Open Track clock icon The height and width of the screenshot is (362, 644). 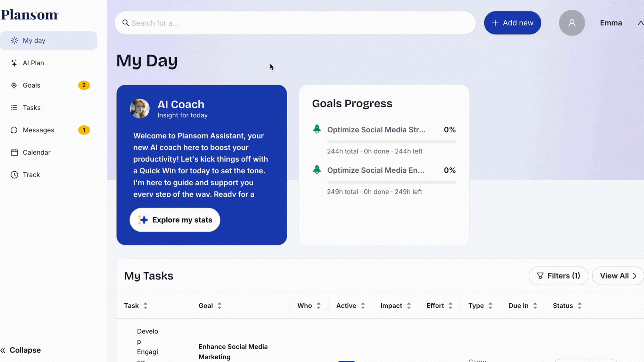coord(14,175)
